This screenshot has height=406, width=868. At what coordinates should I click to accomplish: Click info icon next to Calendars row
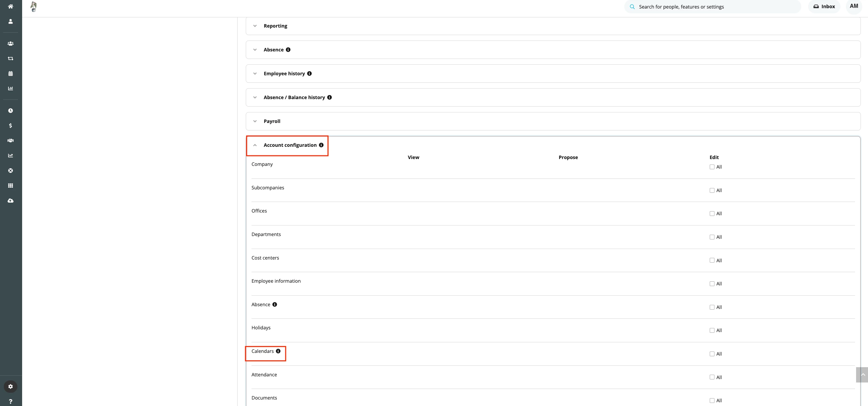pos(278,351)
